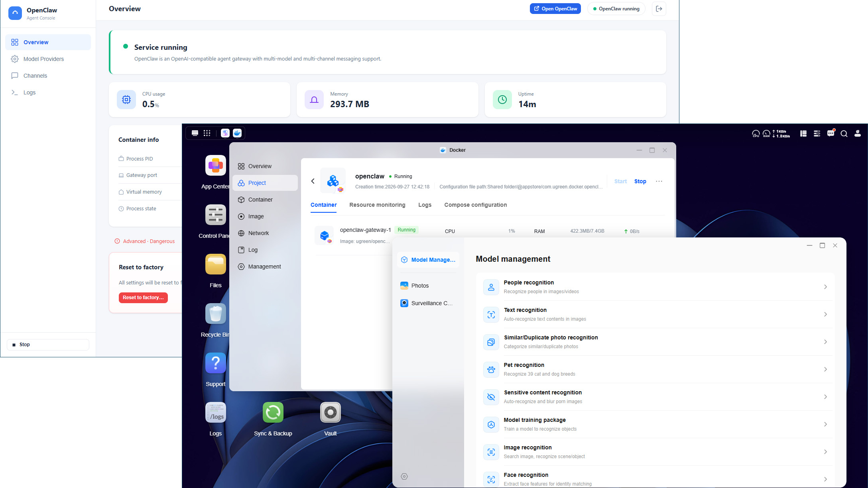
Task: Stop the openclaw project in Docker
Action: click(x=640, y=181)
